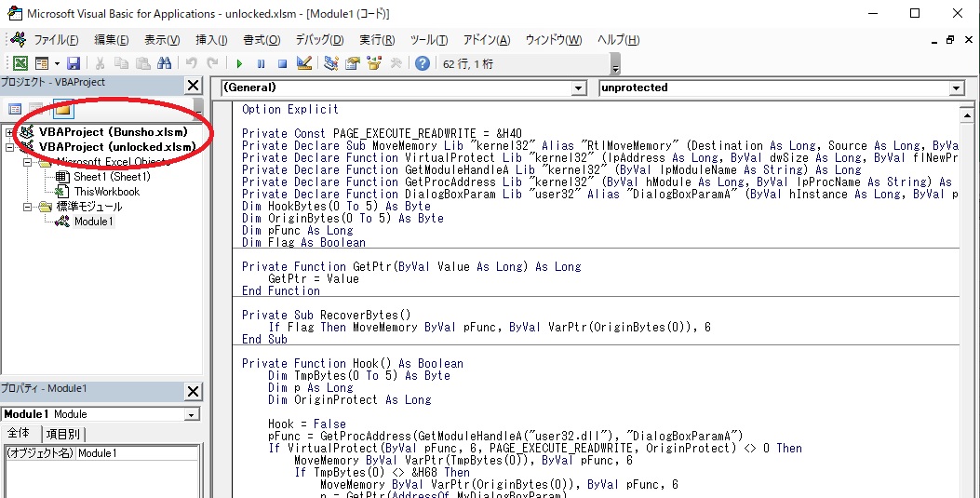The height and width of the screenshot is (498, 980).
Task: Open the デバッグ(D) menu
Action: [319, 40]
